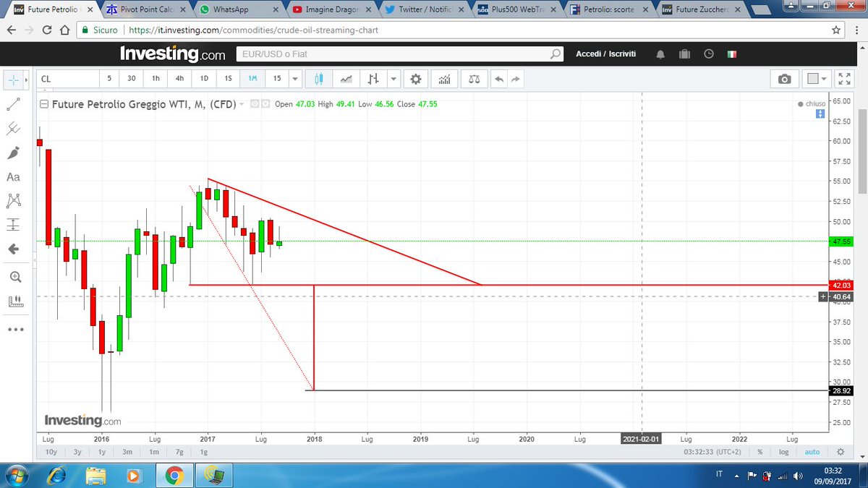The height and width of the screenshot is (488, 868).
Task: Select the 10y date range
Action: tap(50, 451)
